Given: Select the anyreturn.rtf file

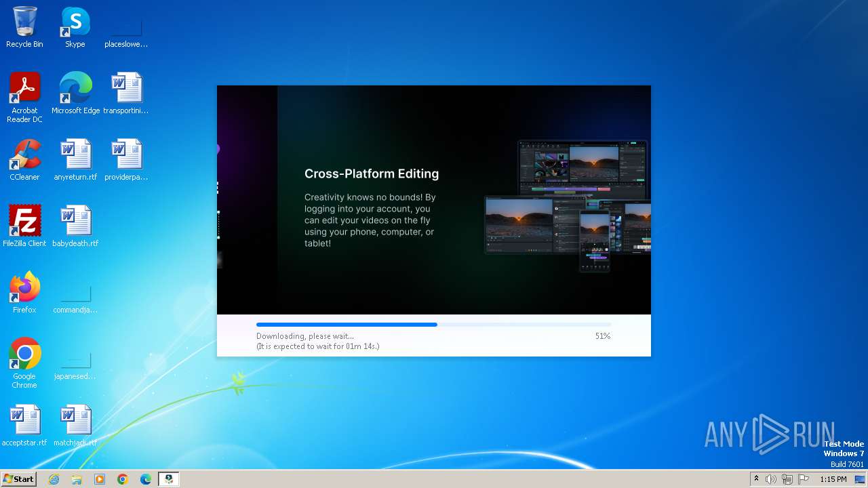Looking at the screenshot, I should (x=75, y=159).
